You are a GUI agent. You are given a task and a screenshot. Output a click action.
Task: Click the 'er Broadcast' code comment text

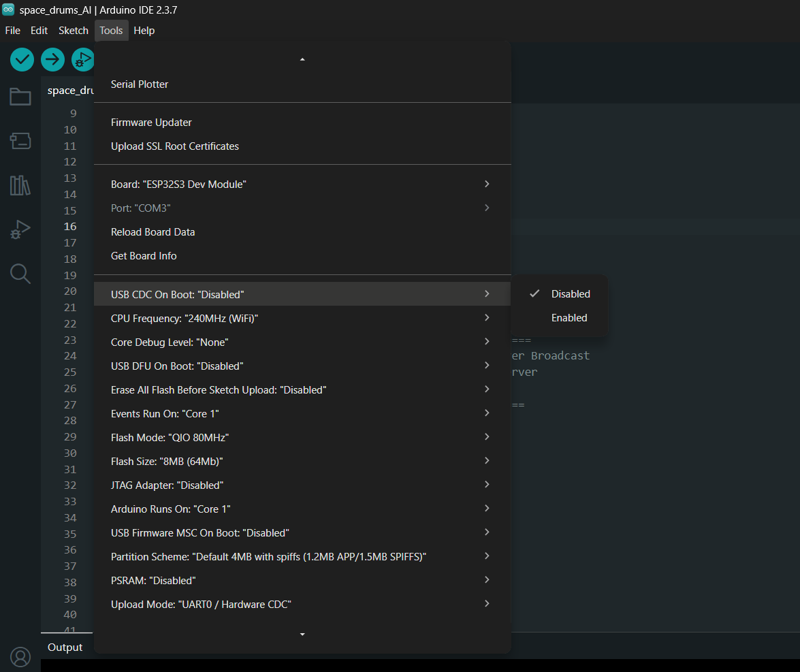pos(551,355)
